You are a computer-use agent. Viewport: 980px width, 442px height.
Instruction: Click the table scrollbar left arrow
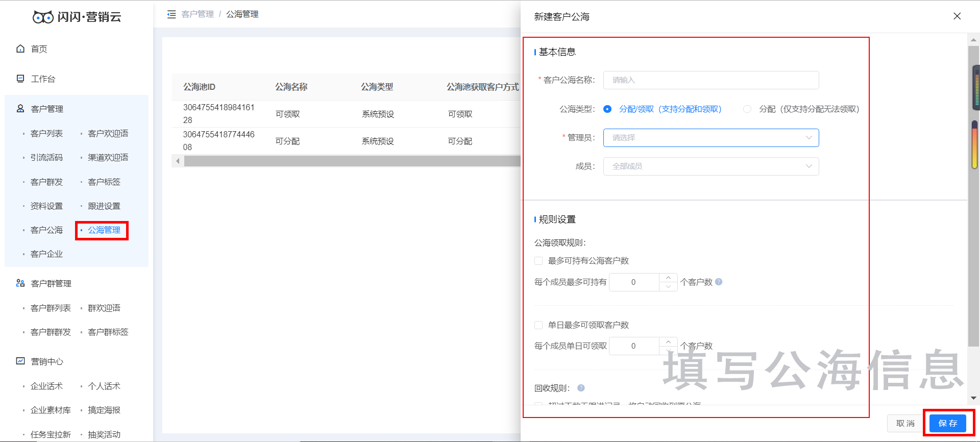(x=178, y=161)
